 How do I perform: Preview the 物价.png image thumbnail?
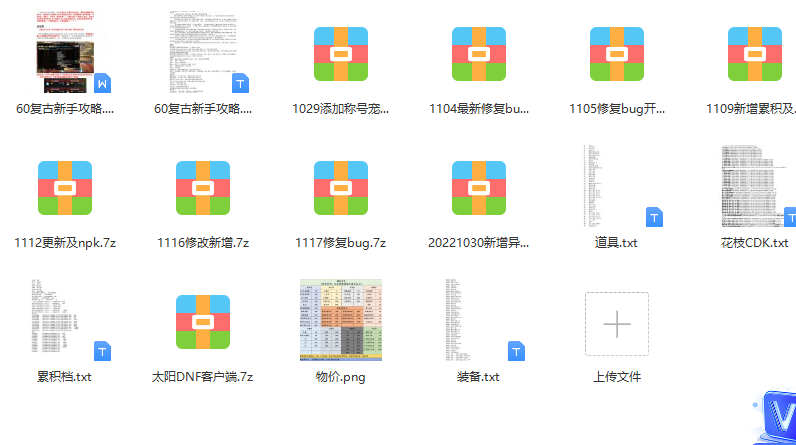341,320
